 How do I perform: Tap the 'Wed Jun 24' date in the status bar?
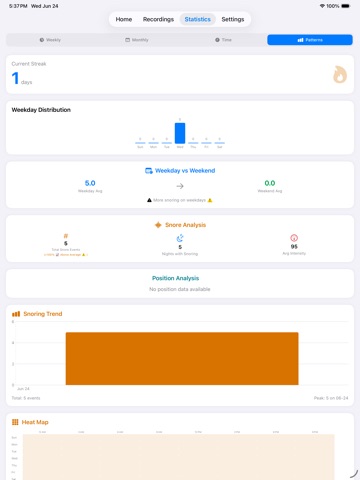[x=45, y=6]
